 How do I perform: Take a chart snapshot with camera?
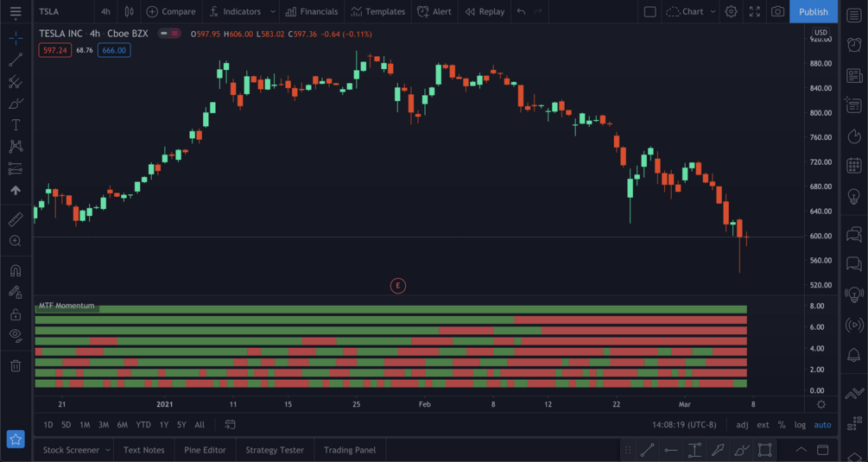click(778, 11)
